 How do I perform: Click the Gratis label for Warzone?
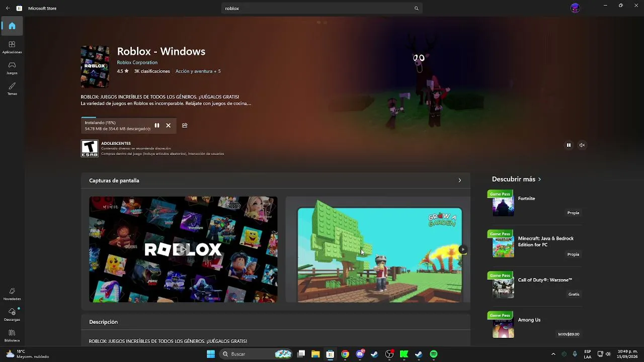point(574,294)
